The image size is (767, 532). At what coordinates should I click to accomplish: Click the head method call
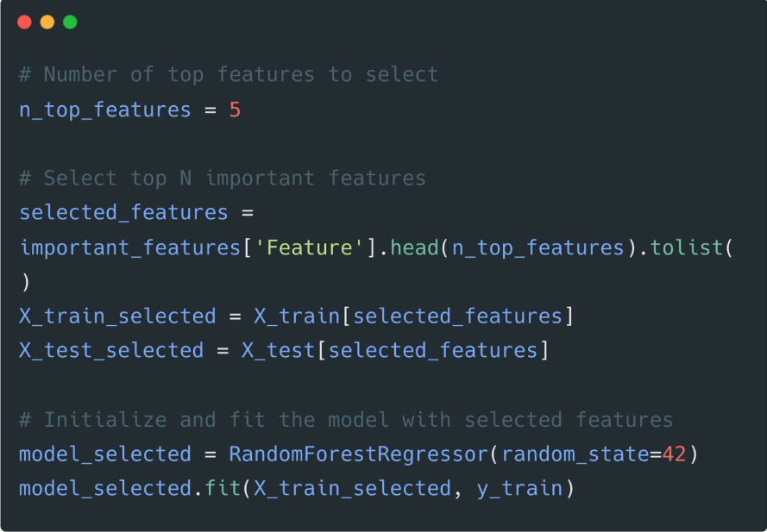(414, 247)
